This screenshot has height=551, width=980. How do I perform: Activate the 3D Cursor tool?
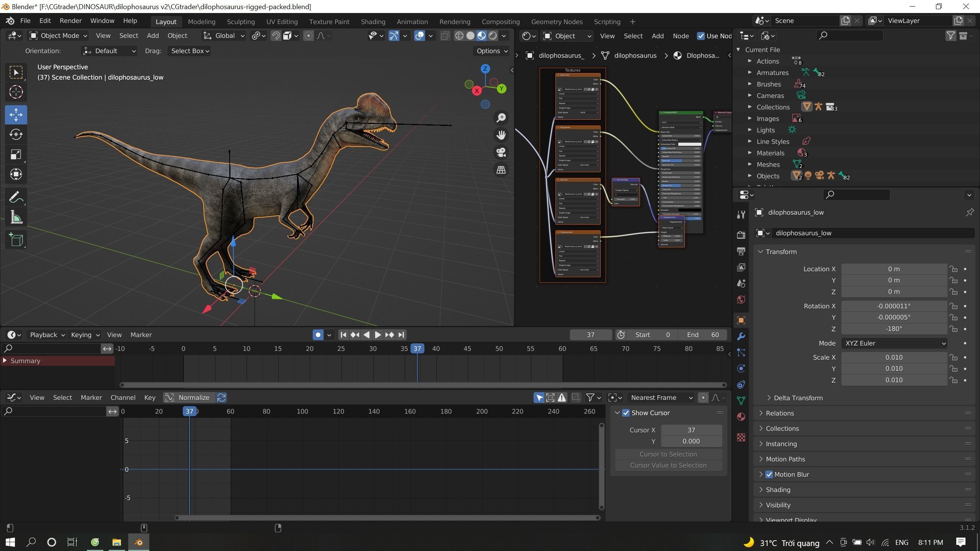tap(16, 92)
